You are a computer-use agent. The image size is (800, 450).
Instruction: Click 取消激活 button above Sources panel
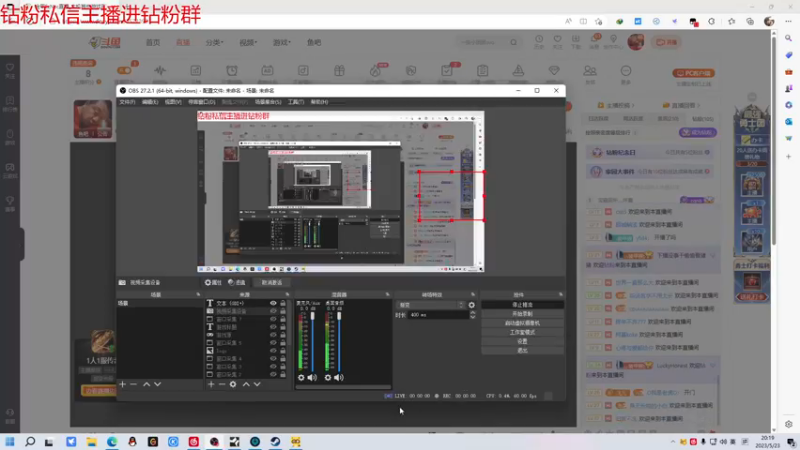coord(272,282)
